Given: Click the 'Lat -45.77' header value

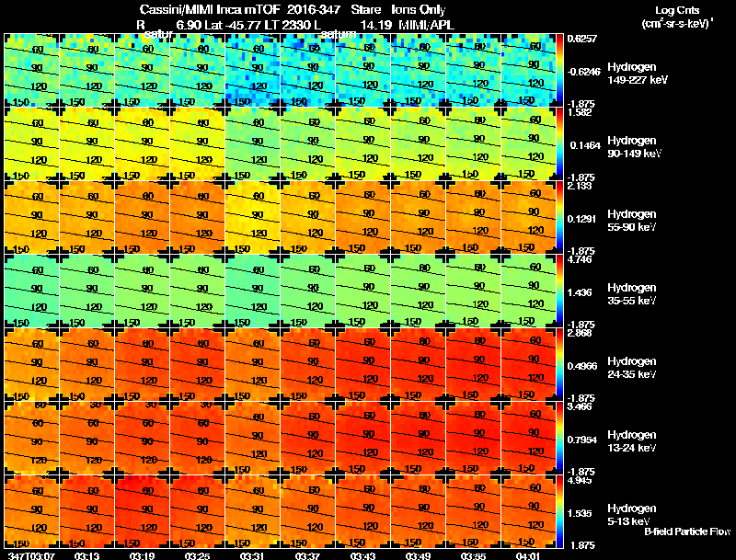Looking at the screenshot, I should click(234, 25).
